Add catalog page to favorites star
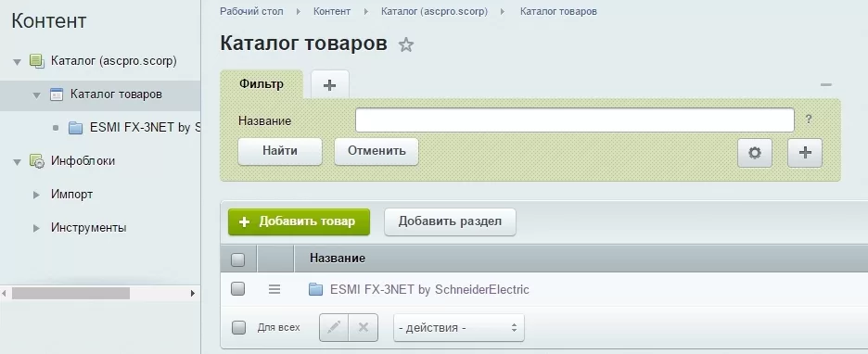This screenshot has height=354, width=868. (406, 44)
